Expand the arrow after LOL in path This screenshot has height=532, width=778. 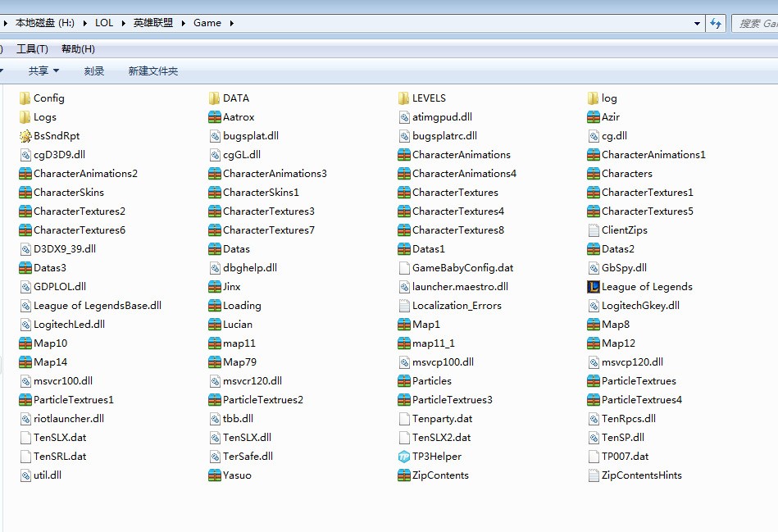124,23
